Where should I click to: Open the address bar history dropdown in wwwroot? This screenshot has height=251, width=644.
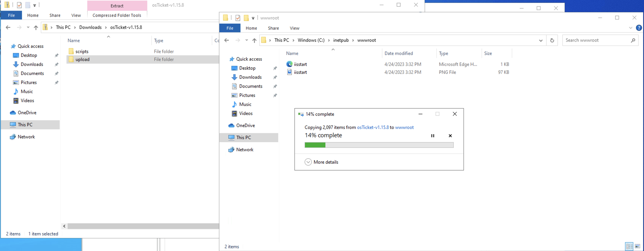coord(541,40)
